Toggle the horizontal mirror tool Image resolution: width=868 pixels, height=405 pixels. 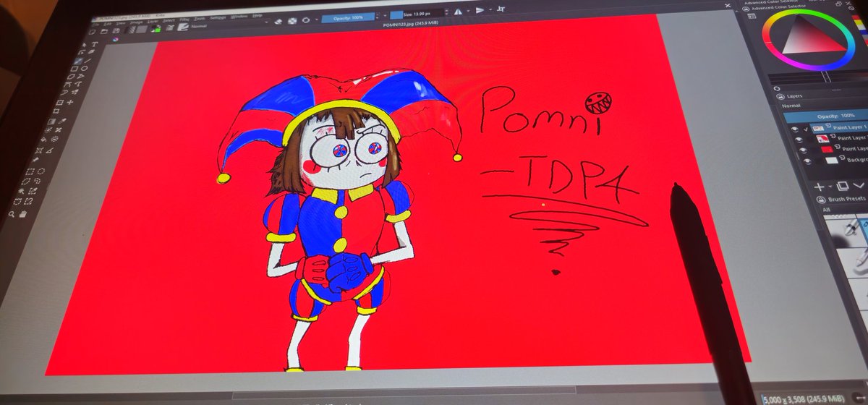pos(458,12)
